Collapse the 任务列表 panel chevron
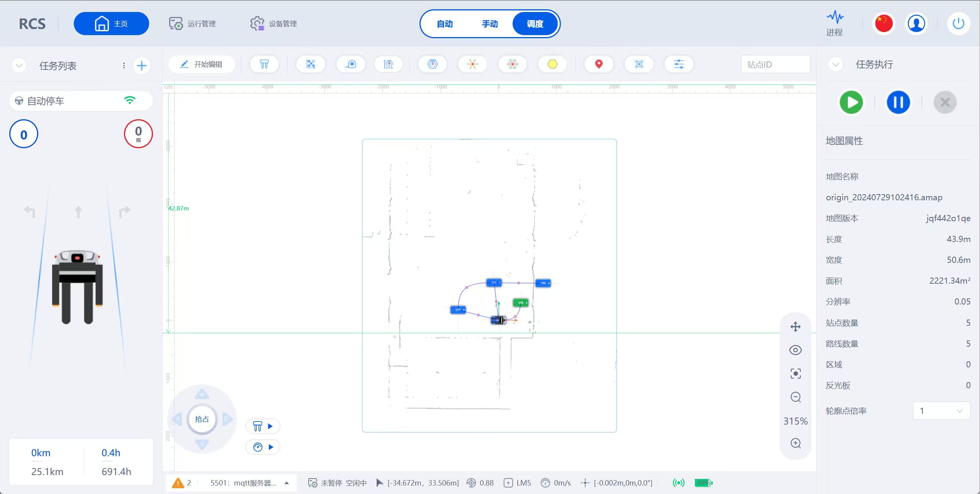980x494 pixels. 19,66
